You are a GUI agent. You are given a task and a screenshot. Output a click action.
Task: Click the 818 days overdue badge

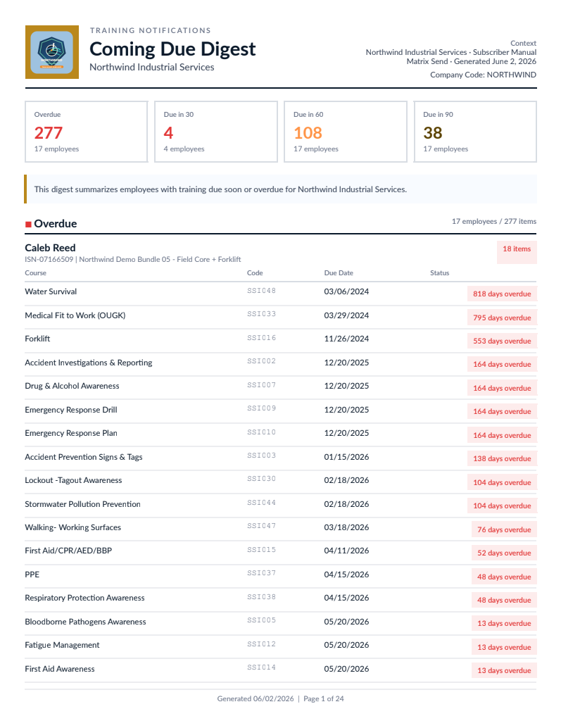click(x=502, y=294)
